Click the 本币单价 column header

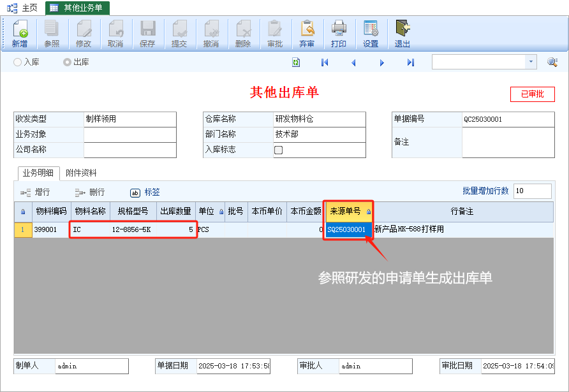pyautogui.click(x=267, y=212)
